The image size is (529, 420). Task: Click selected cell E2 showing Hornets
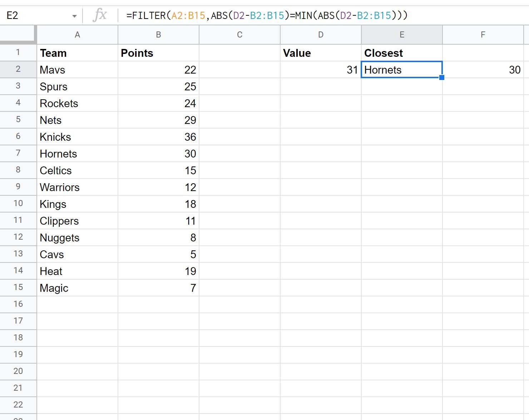[402, 70]
